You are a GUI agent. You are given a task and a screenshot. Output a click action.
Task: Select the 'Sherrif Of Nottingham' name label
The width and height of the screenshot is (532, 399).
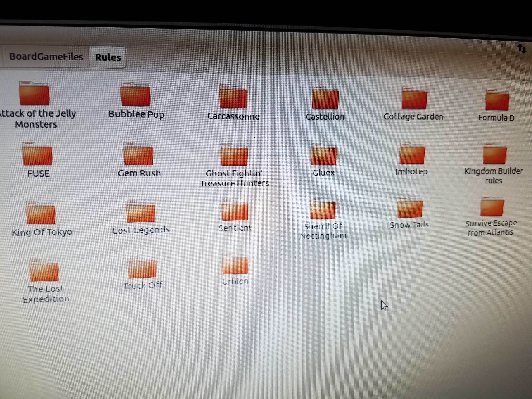pyautogui.click(x=323, y=231)
